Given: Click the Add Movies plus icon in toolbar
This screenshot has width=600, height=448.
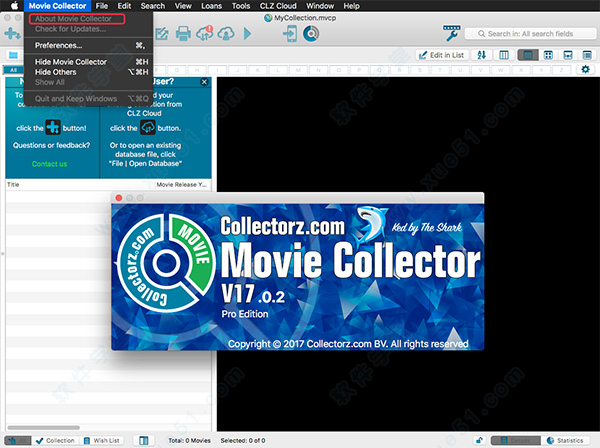Looking at the screenshot, I should point(12,34).
